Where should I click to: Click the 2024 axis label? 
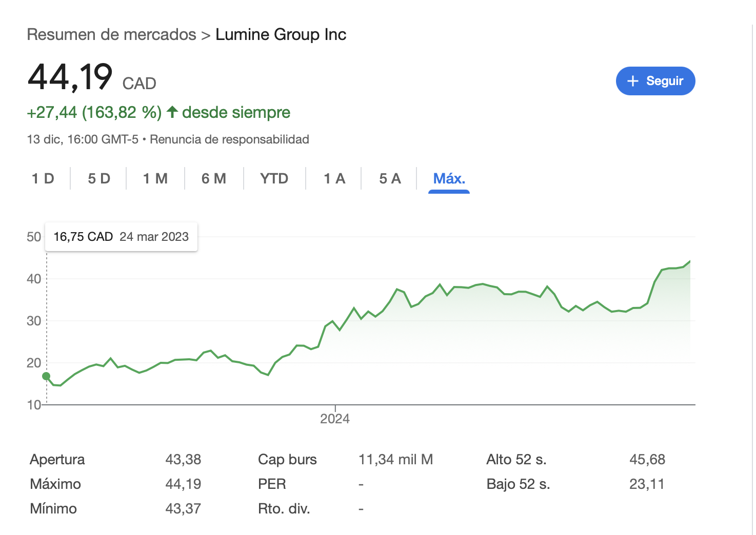[x=335, y=419]
